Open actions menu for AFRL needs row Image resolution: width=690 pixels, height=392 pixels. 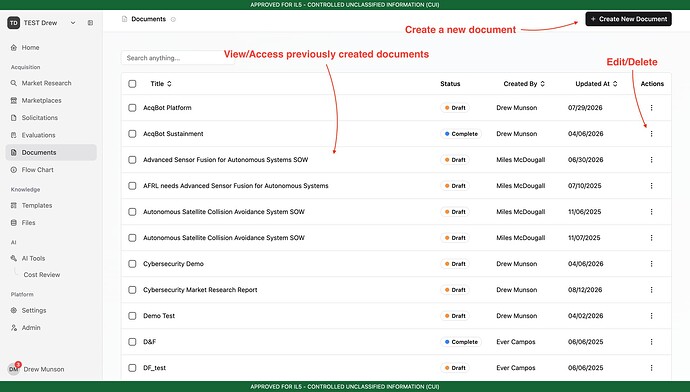click(651, 186)
